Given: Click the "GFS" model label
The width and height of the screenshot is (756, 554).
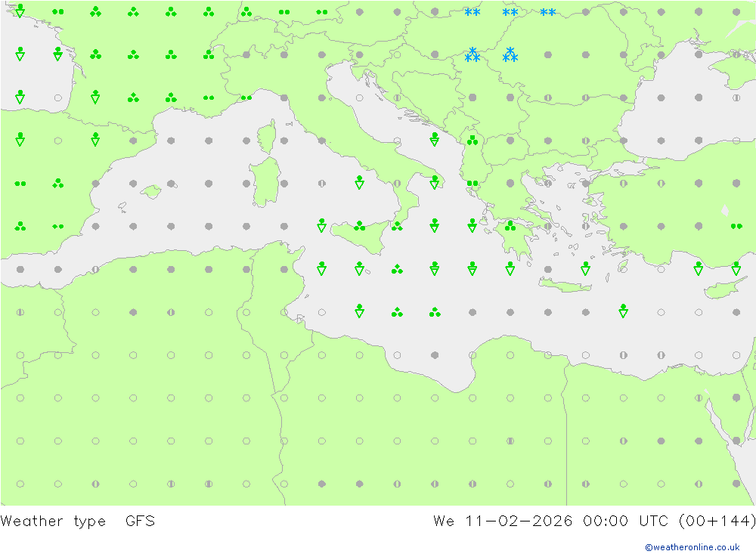Looking at the screenshot, I should 141,521.
